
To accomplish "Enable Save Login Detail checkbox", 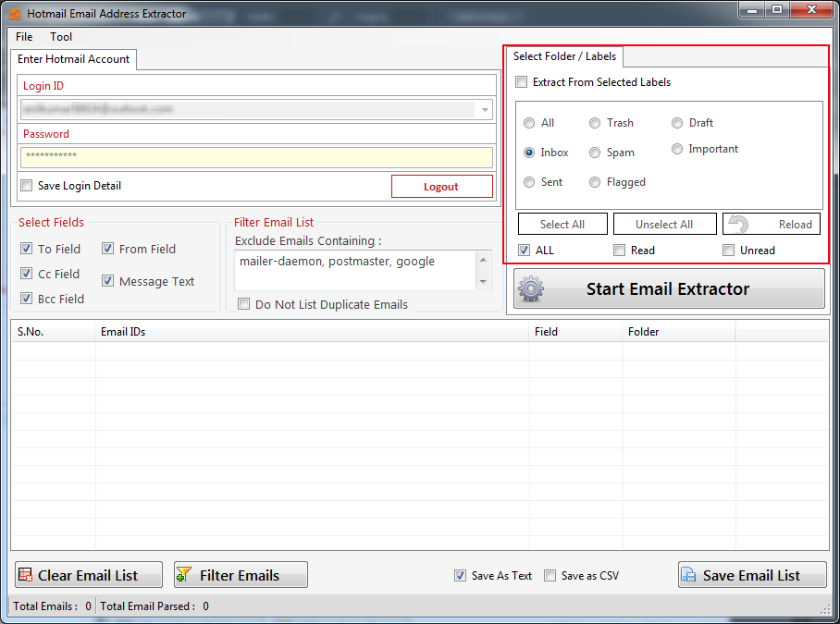I will [x=26, y=186].
